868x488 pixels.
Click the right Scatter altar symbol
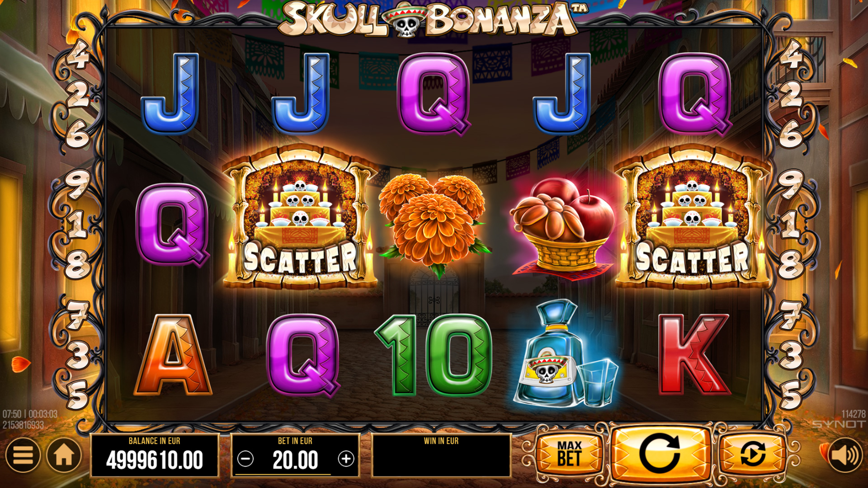[692, 217]
